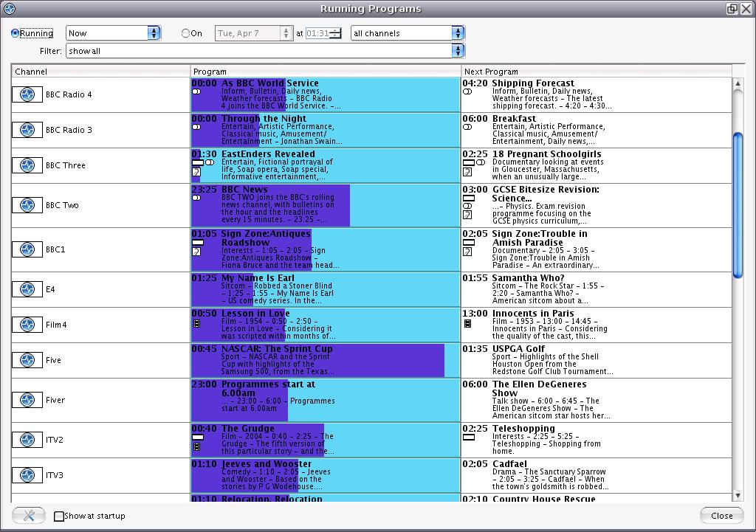Click the E4 channel logo icon
The height and width of the screenshot is (532, 756).
(x=27, y=289)
